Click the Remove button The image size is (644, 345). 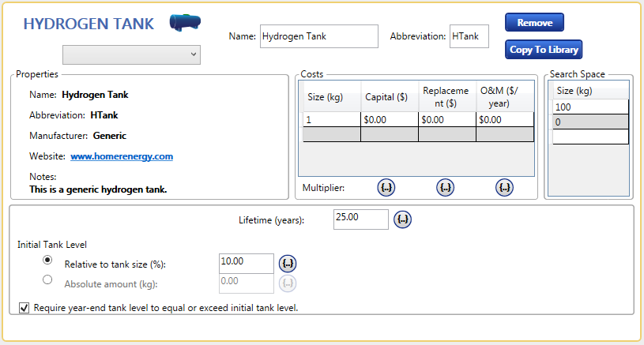coord(534,23)
